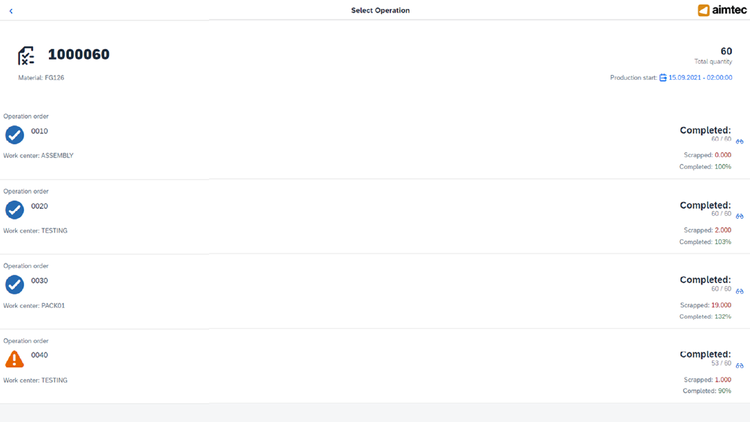Click Work center: ASSEMBLY
This screenshot has height=422, width=750.
[x=38, y=155]
